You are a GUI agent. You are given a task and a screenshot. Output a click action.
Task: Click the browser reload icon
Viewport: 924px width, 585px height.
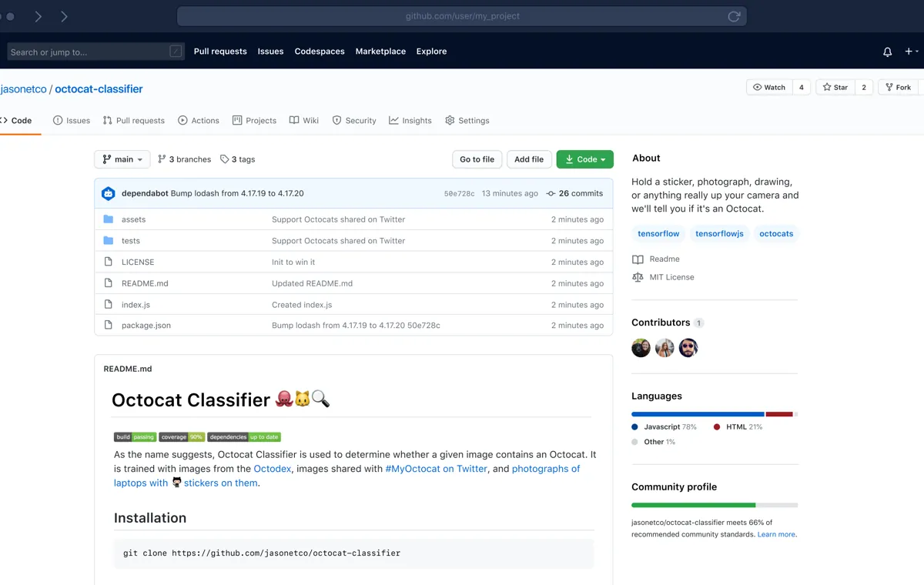[x=734, y=16]
